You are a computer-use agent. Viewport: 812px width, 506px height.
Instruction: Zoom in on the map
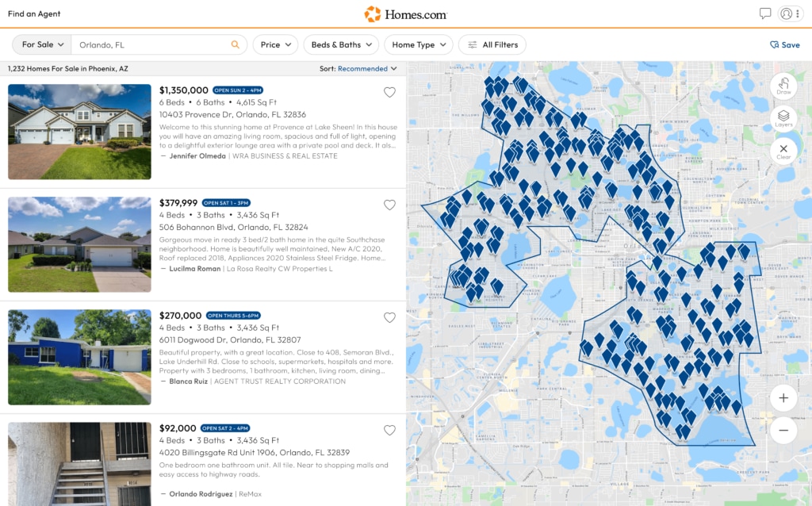click(x=783, y=397)
